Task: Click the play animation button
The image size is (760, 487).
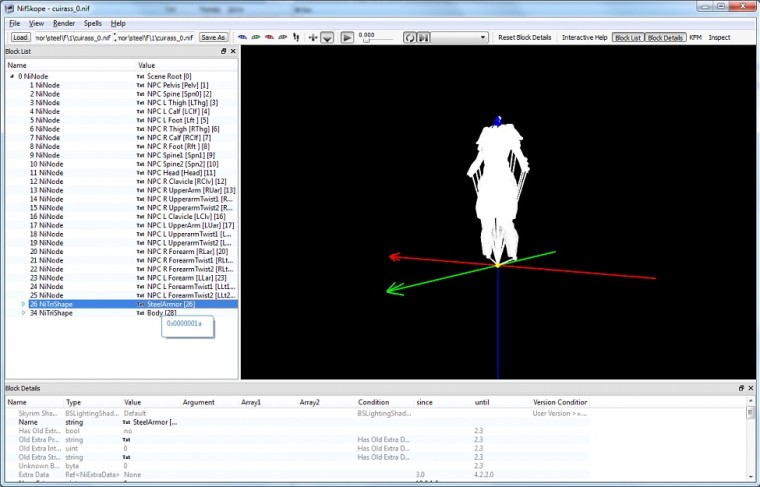Action: (x=347, y=37)
